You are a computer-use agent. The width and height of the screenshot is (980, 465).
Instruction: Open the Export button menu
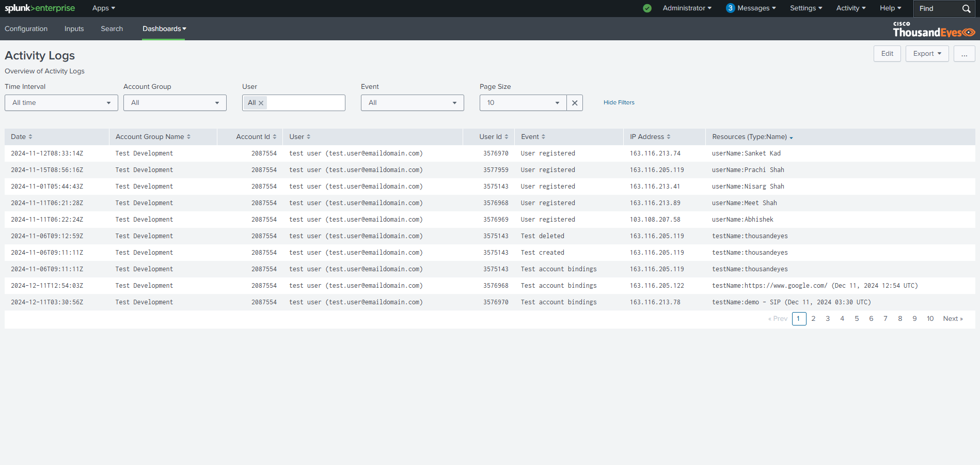pos(927,54)
